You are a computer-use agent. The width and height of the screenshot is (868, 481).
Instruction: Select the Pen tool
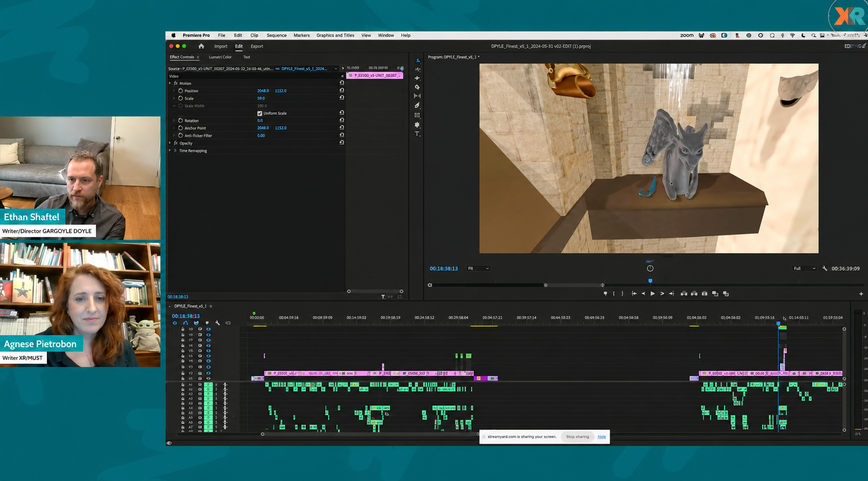pos(418,105)
